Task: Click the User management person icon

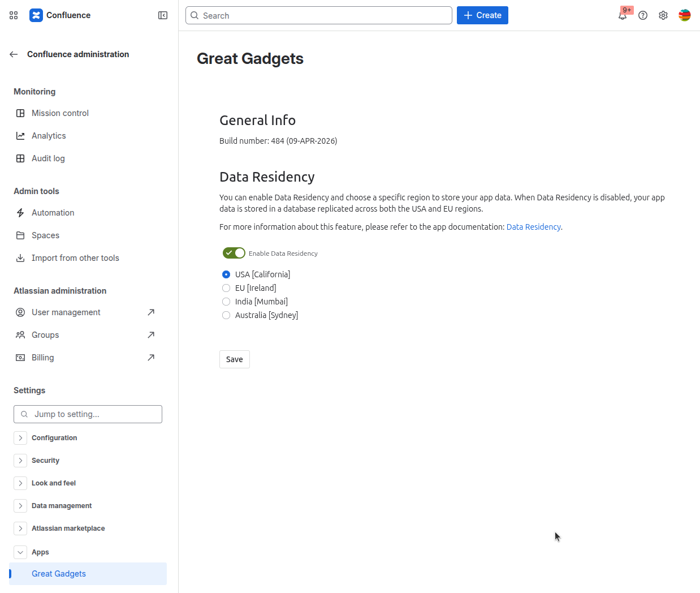Action: coord(20,312)
